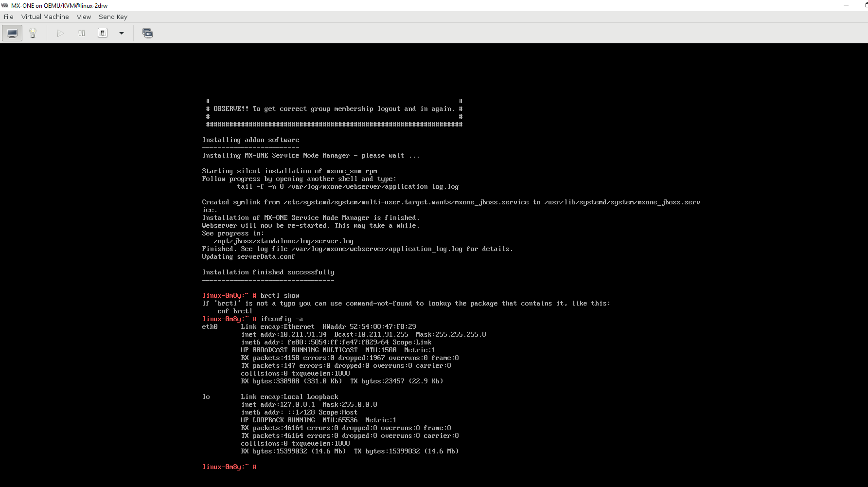Show virtual hardware details lightbulb icon
Viewport: 868px width, 487px height.
coord(33,33)
